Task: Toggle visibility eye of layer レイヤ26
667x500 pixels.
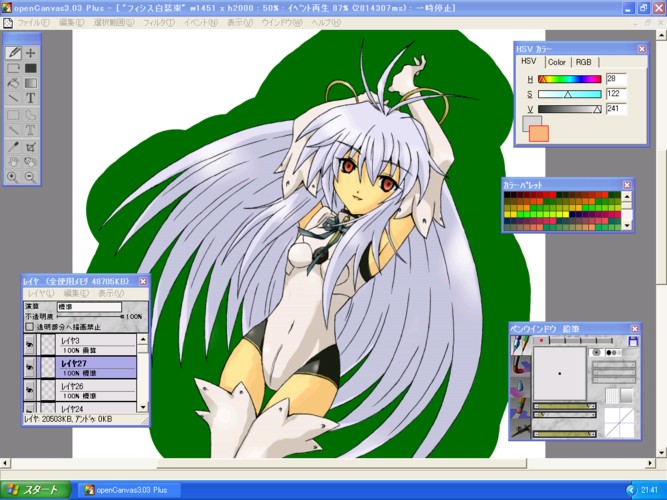Action: pyautogui.click(x=29, y=390)
